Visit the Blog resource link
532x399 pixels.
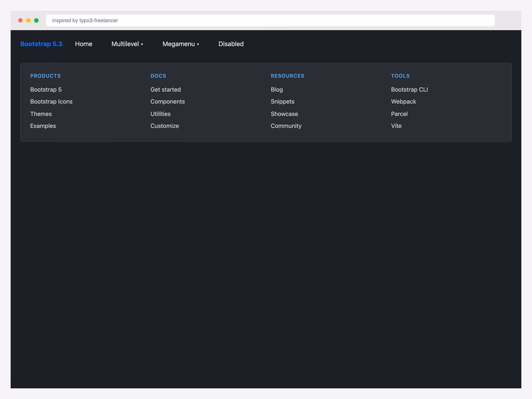(x=277, y=90)
